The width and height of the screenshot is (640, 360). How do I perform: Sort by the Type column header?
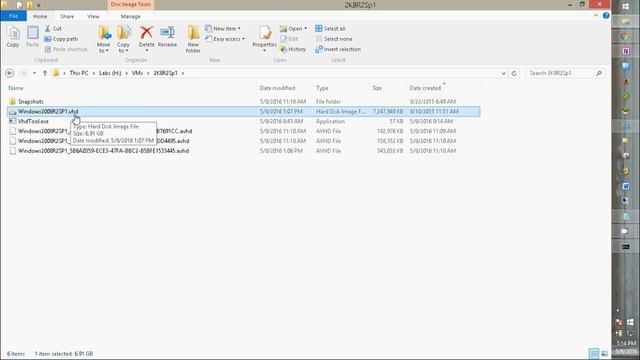coord(322,88)
